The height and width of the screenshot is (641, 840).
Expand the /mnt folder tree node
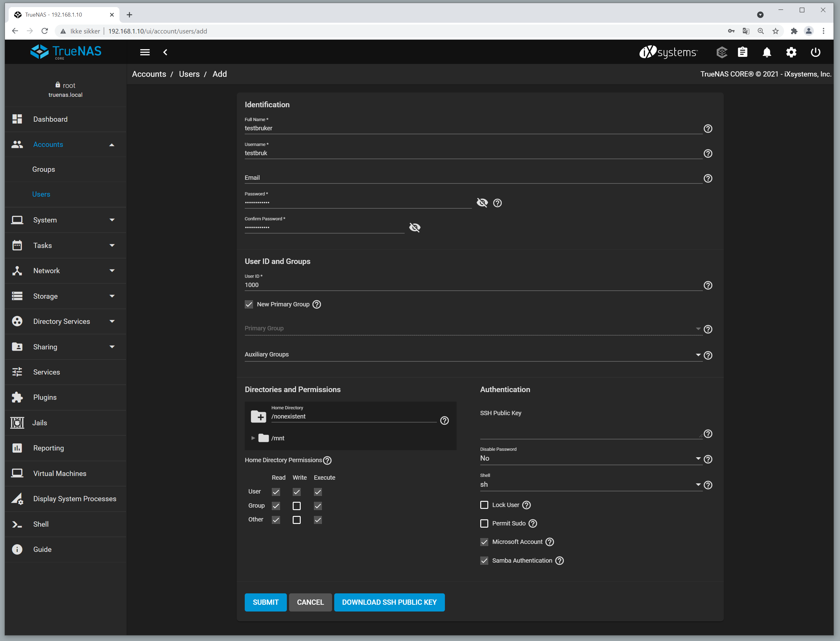[x=253, y=438]
